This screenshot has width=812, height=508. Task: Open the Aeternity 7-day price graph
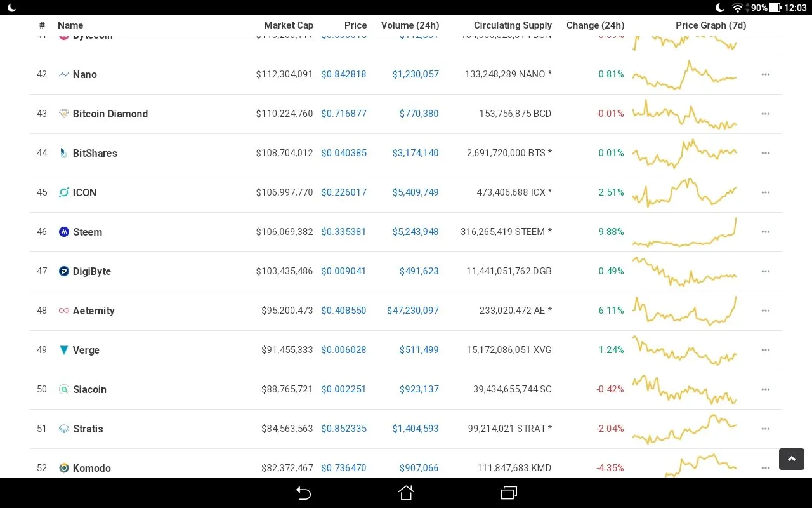tap(684, 311)
